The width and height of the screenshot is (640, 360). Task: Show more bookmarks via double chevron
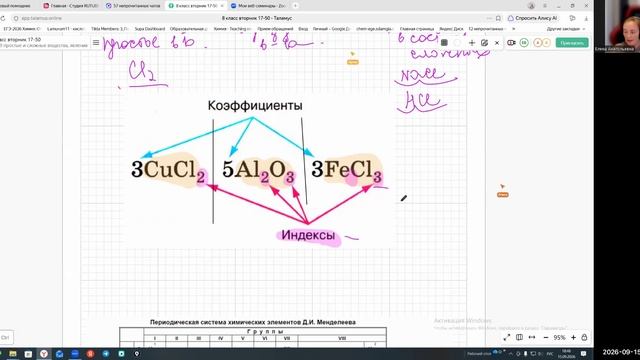(x=513, y=29)
